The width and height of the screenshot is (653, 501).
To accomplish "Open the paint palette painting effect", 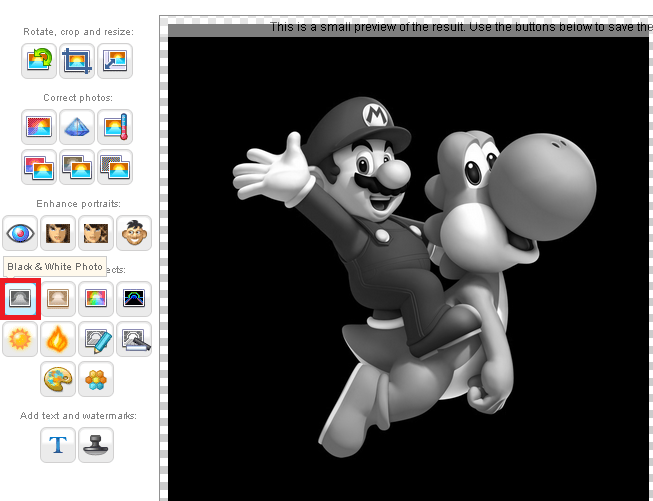I will pos(58,379).
